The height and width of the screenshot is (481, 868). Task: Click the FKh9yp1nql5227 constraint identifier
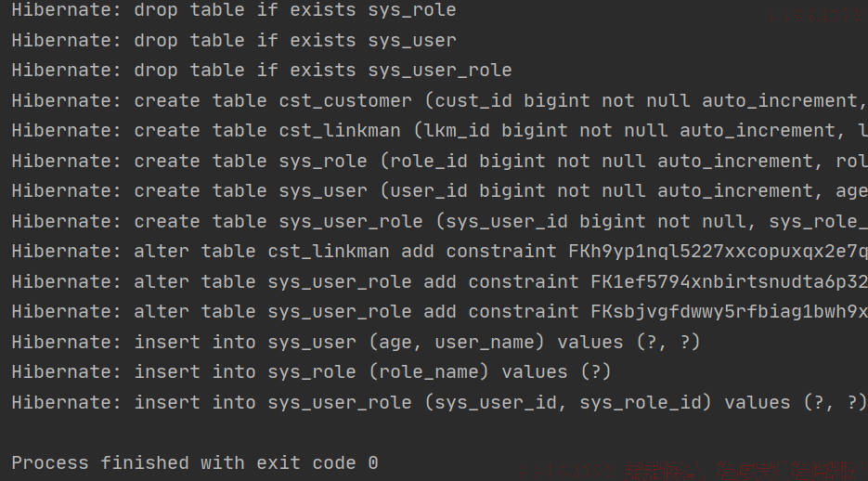(718, 252)
